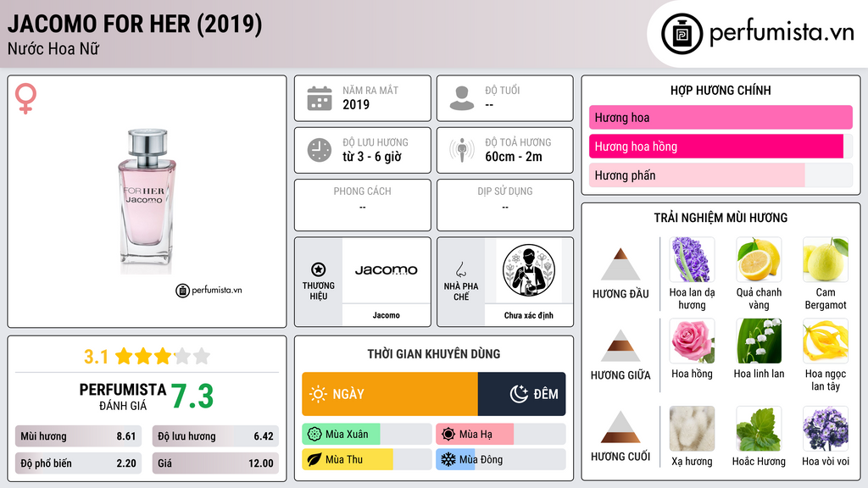Click the star rating row
The image size is (868, 488).
(163, 357)
